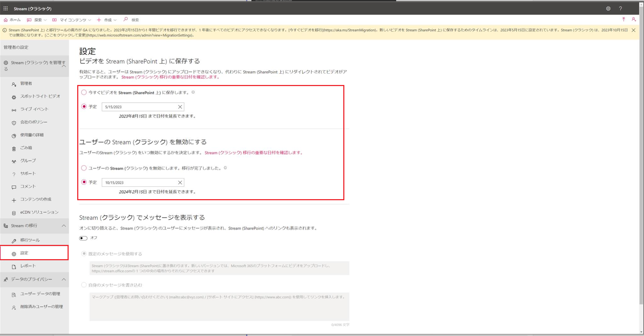Select 今すぐビデオを Stream に保存 radio button
The height and width of the screenshot is (336, 644).
[x=84, y=92]
